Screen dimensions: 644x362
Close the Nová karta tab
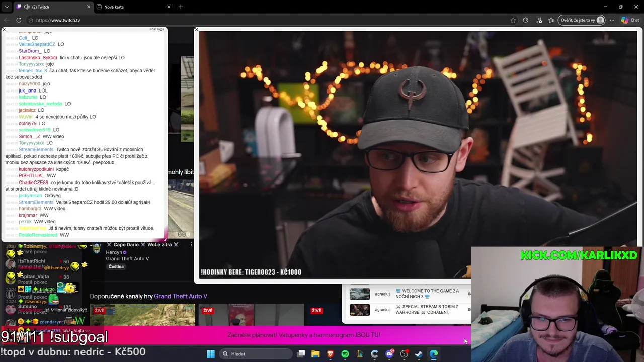[x=169, y=7]
